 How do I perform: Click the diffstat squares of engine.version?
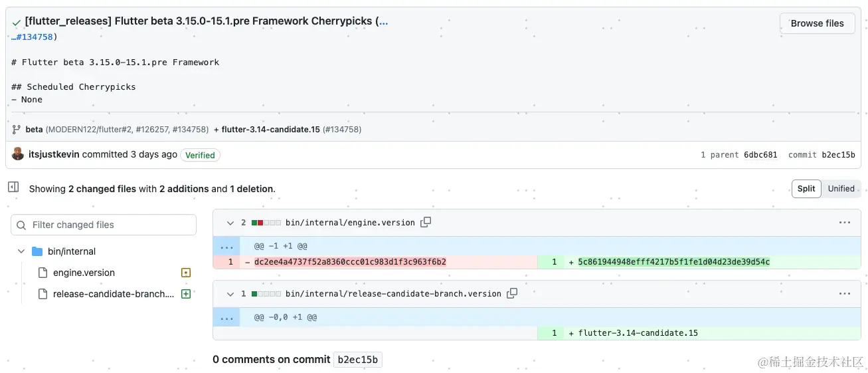[266, 223]
